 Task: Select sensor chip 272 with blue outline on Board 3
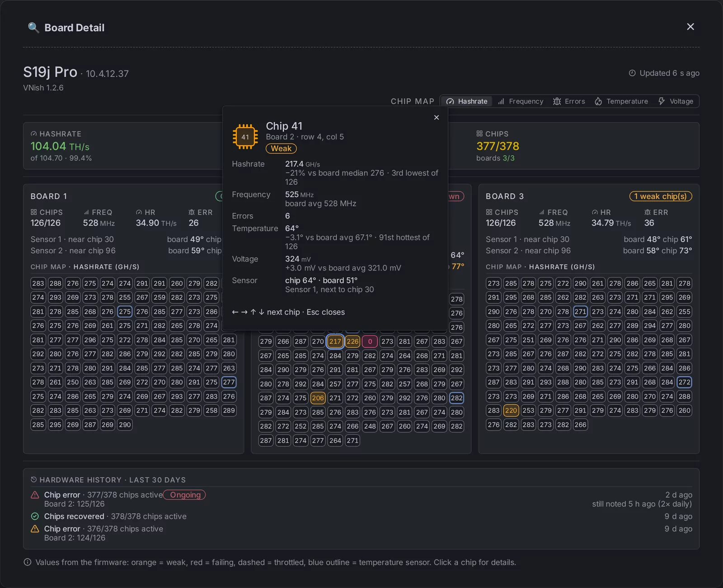684,382
